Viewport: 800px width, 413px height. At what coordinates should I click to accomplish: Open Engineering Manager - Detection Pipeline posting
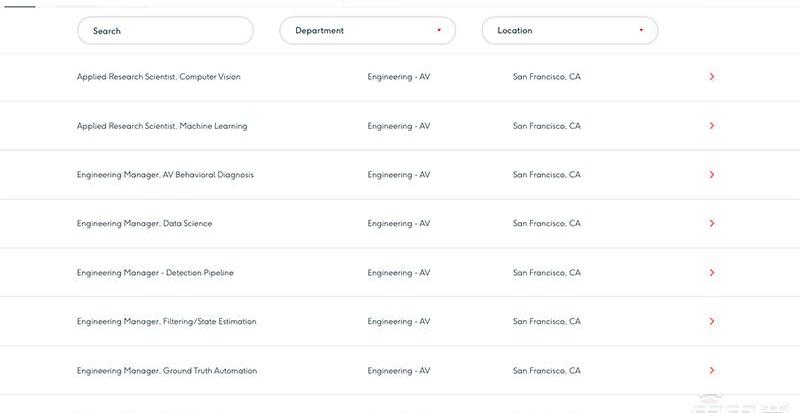pos(155,273)
